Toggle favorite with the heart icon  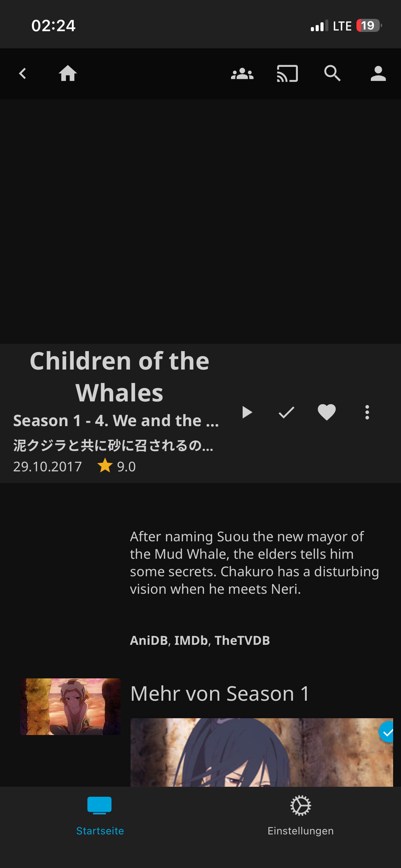coord(327,412)
